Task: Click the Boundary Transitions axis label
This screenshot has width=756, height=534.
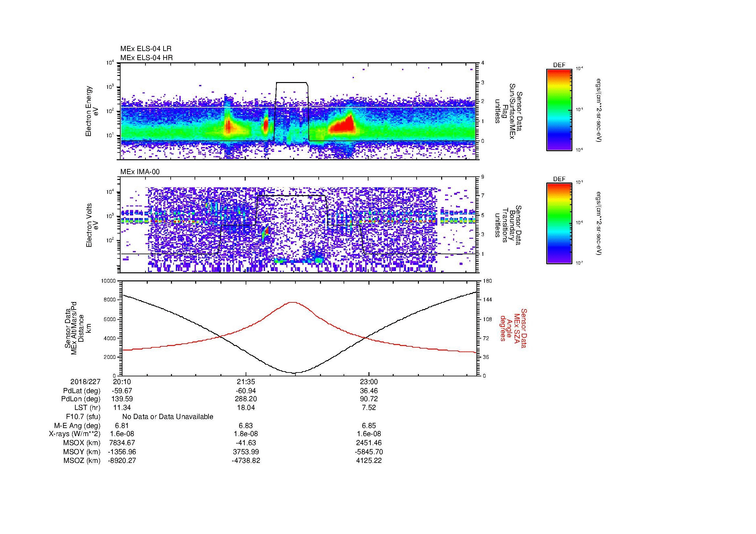Action: point(509,225)
